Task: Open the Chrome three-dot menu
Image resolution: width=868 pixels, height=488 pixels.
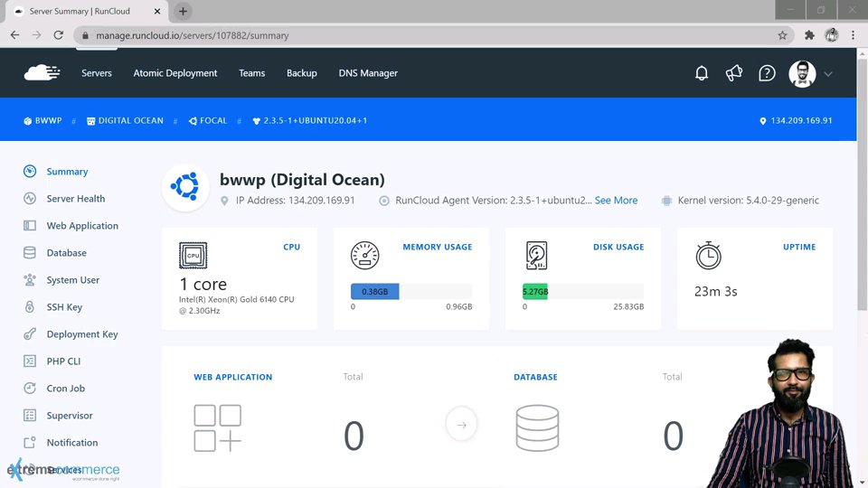Action: pyautogui.click(x=853, y=35)
